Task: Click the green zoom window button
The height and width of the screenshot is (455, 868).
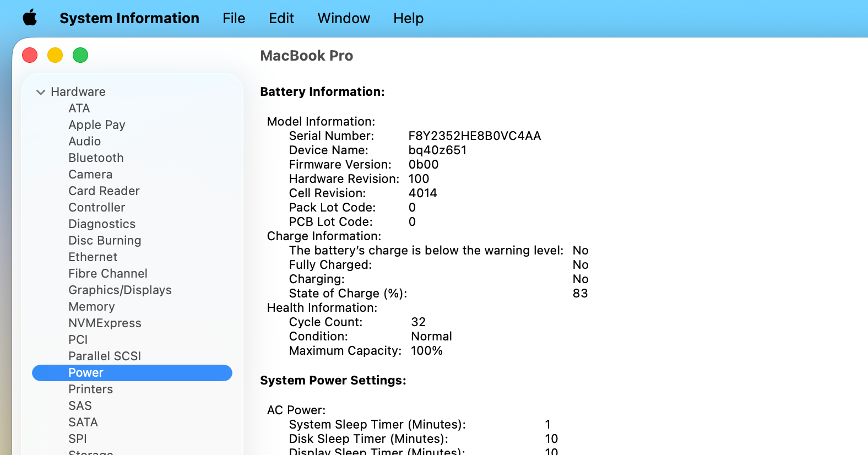Action: [x=80, y=55]
